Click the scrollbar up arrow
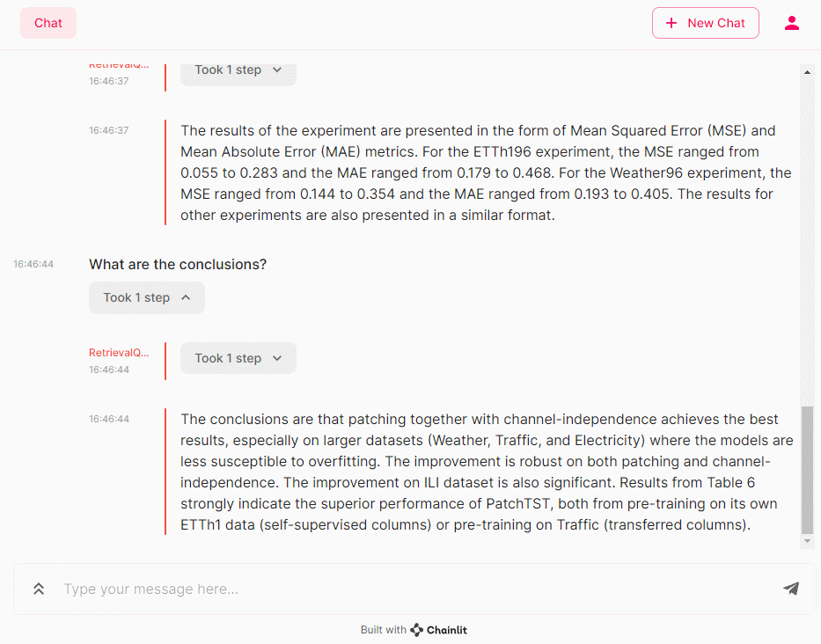The height and width of the screenshot is (644, 821). click(x=808, y=71)
